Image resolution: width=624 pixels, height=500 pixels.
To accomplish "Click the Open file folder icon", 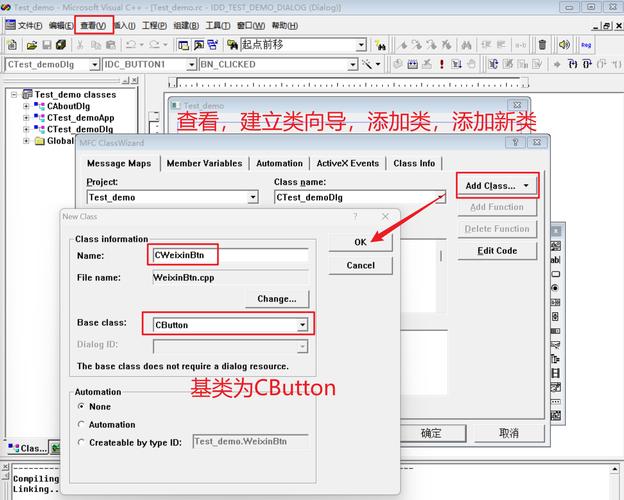I will [31, 45].
